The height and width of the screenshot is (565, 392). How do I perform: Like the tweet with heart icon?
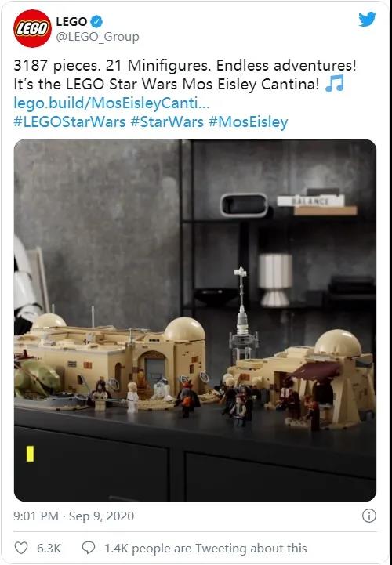pyautogui.click(x=21, y=548)
